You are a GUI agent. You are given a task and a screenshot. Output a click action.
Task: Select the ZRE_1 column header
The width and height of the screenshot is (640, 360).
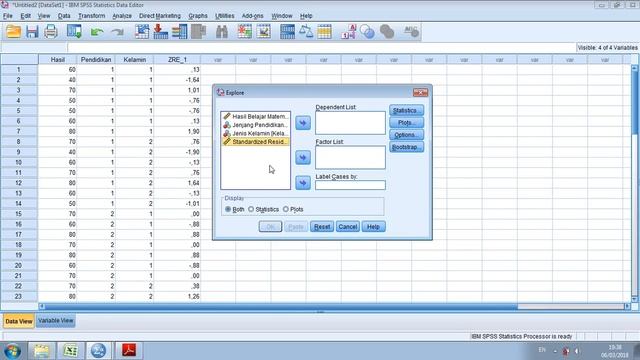pos(177,60)
